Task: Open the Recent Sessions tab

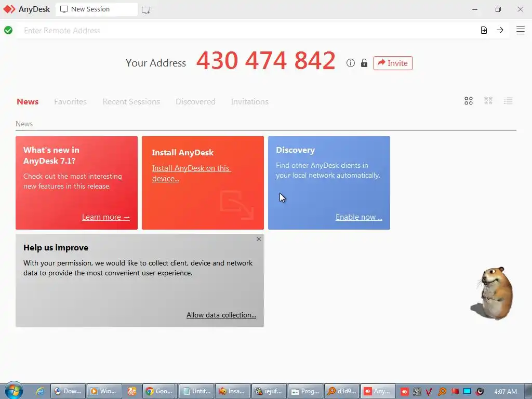Action: click(x=131, y=101)
